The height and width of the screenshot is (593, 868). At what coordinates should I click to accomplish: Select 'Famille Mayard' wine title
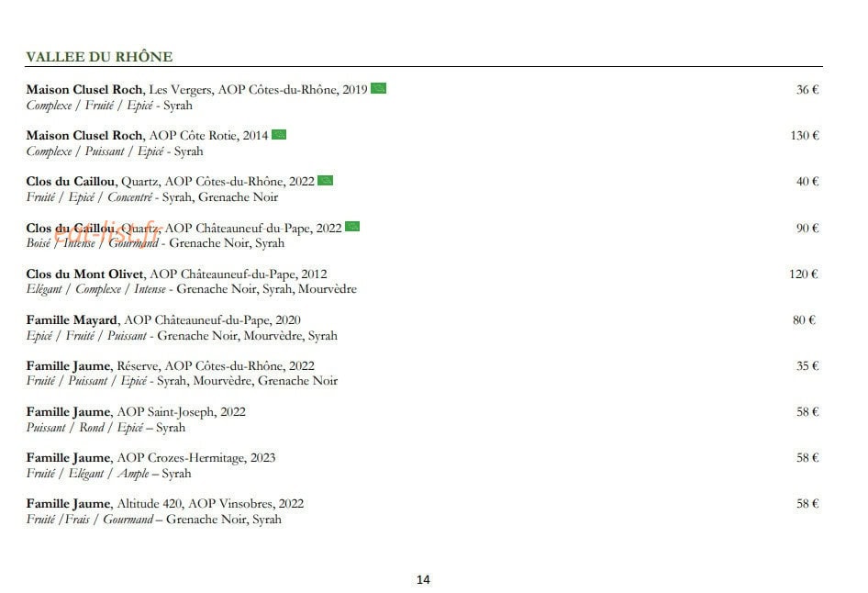(x=163, y=320)
